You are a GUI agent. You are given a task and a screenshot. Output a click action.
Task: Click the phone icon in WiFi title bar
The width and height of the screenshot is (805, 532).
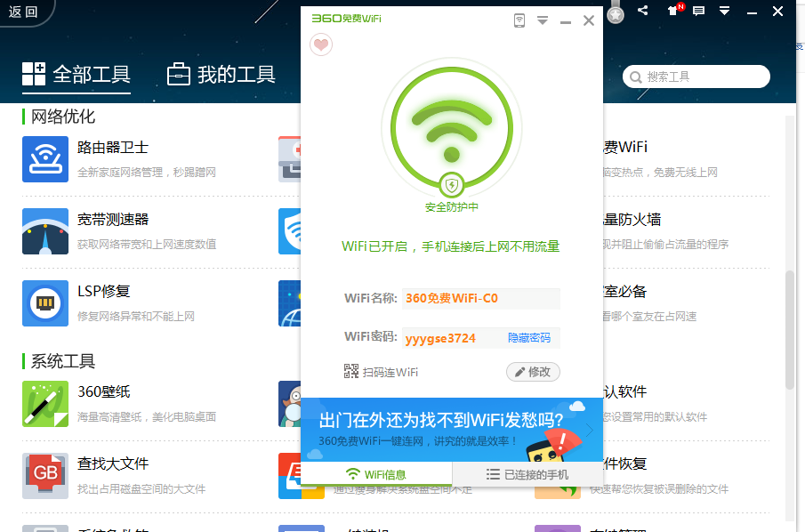pos(519,20)
